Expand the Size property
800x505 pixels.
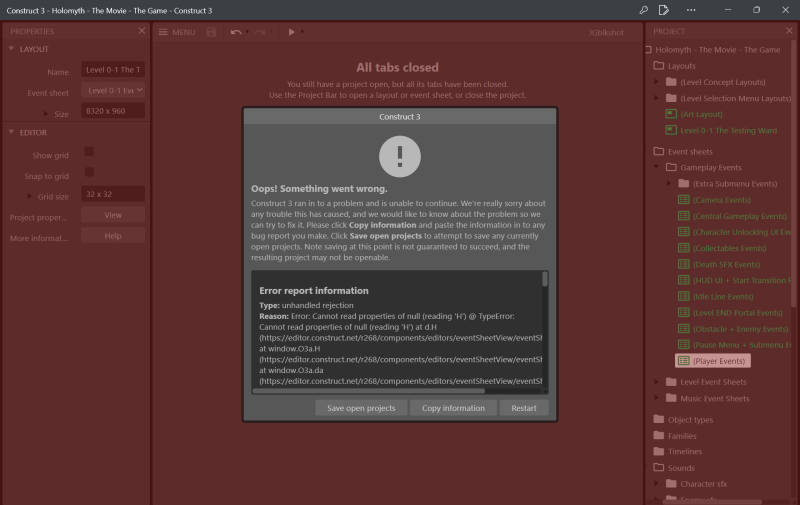click(x=46, y=114)
